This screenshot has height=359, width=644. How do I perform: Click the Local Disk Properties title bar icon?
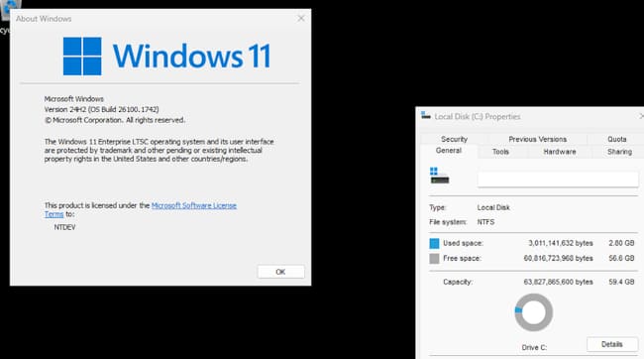point(425,116)
